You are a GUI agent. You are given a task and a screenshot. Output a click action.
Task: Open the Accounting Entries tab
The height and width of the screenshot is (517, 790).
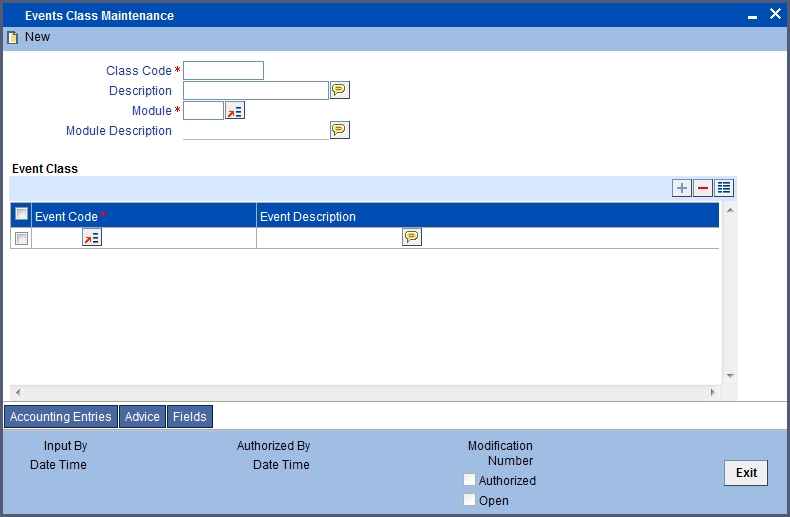(60, 417)
